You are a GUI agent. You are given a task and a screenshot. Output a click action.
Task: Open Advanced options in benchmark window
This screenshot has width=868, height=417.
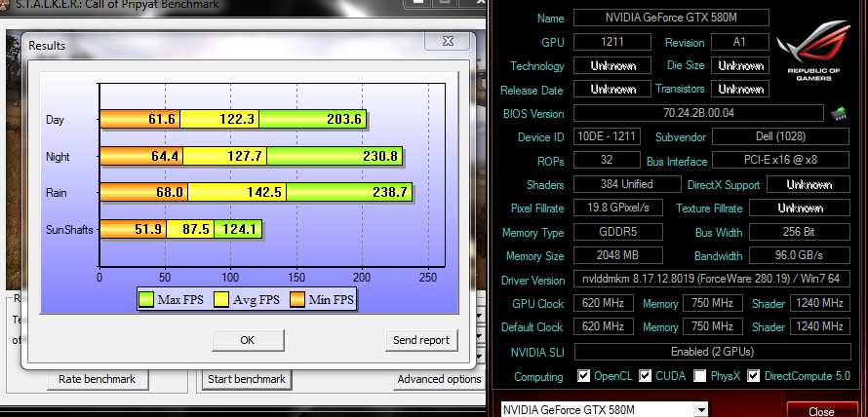click(x=439, y=379)
